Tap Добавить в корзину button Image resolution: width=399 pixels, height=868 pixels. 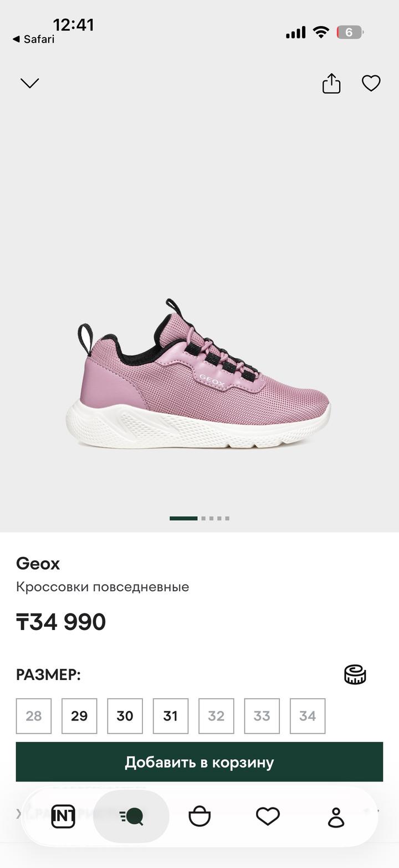(199, 762)
